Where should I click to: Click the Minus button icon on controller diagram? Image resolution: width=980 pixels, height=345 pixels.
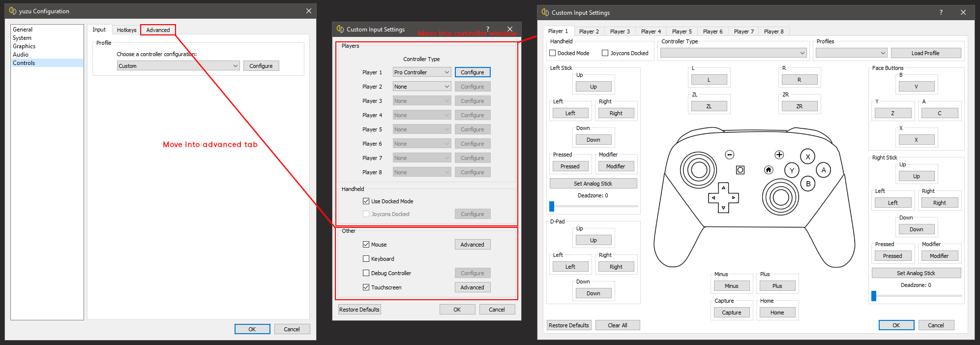pos(730,155)
